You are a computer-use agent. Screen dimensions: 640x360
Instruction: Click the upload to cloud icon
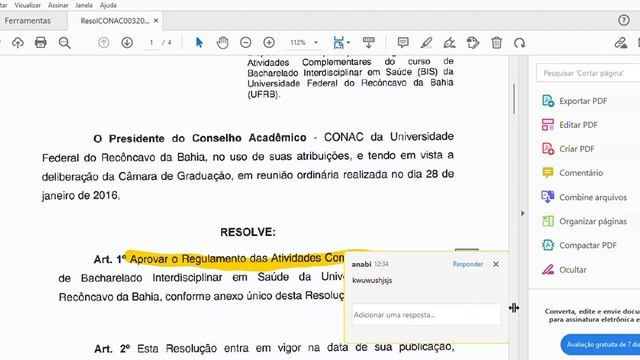(x=18, y=42)
